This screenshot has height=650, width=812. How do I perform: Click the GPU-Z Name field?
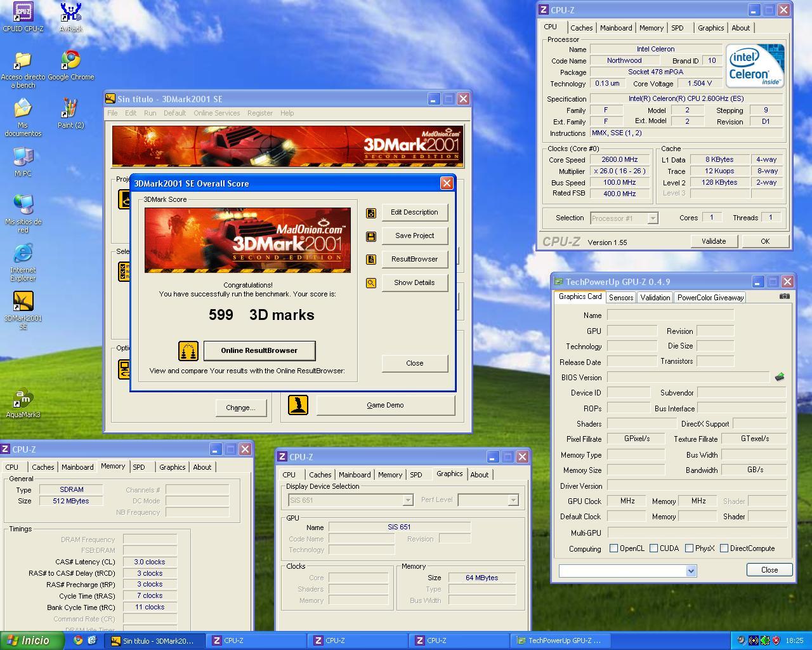(x=671, y=315)
